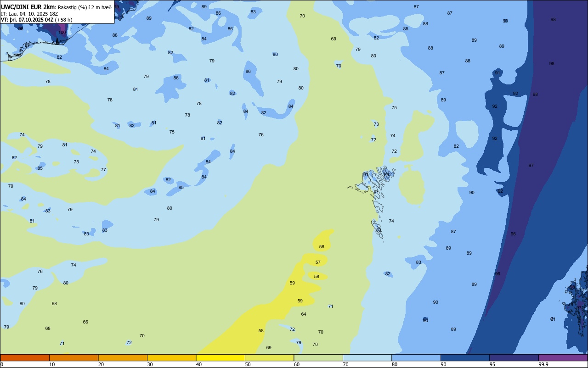
Task: Click the 0–10 dark orange legend band
Action: (x=25, y=357)
